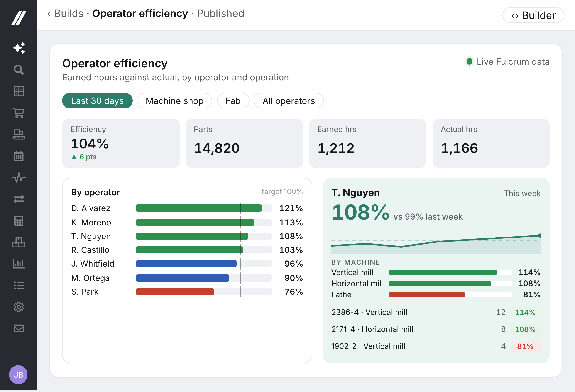Open the calendar schedule sidebar icon

tap(19, 156)
